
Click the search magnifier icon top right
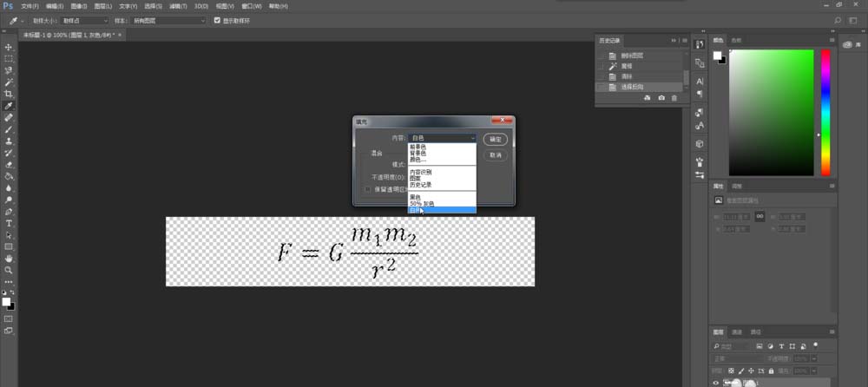(x=838, y=21)
